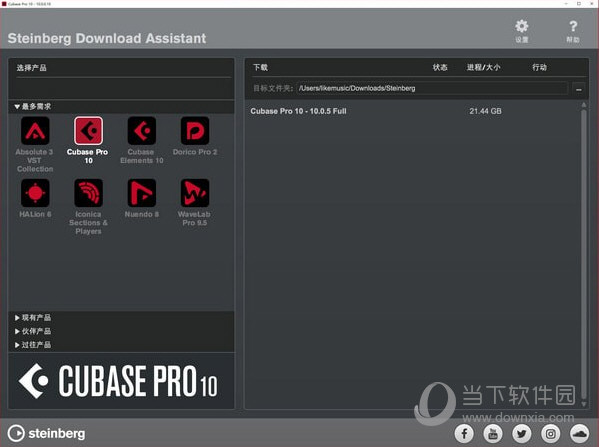The image size is (599, 447).
Task: Click the 下载 column header
Action: click(x=261, y=68)
